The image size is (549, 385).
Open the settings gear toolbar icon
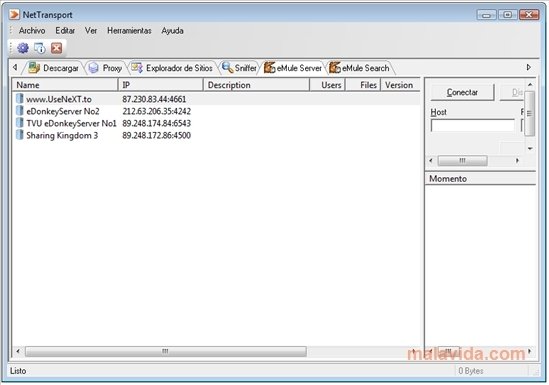[x=23, y=48]
